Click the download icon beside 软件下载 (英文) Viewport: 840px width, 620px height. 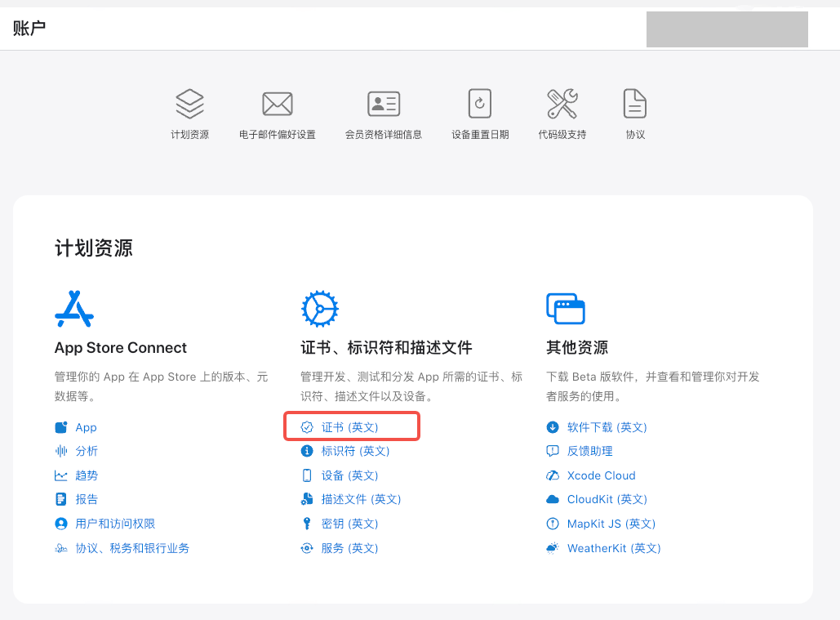pos(553,427)
